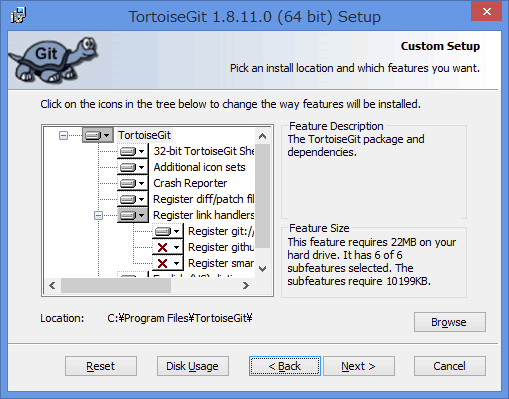Open Crash Reporter feature install dropdown

[133, 183]
